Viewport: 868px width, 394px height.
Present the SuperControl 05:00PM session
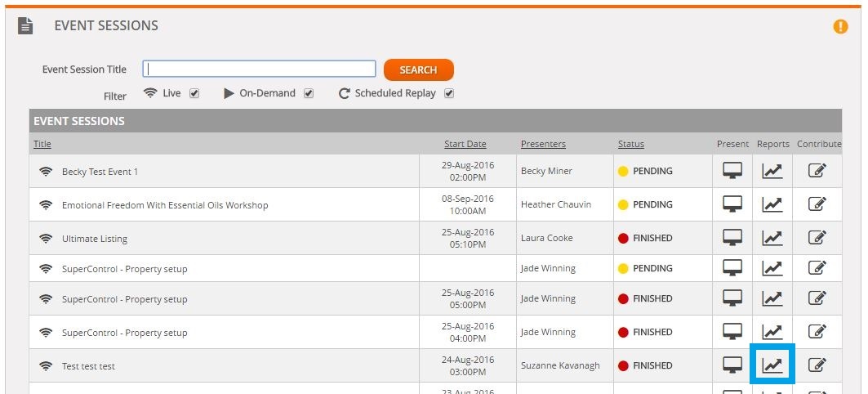(x=732, y=298)
